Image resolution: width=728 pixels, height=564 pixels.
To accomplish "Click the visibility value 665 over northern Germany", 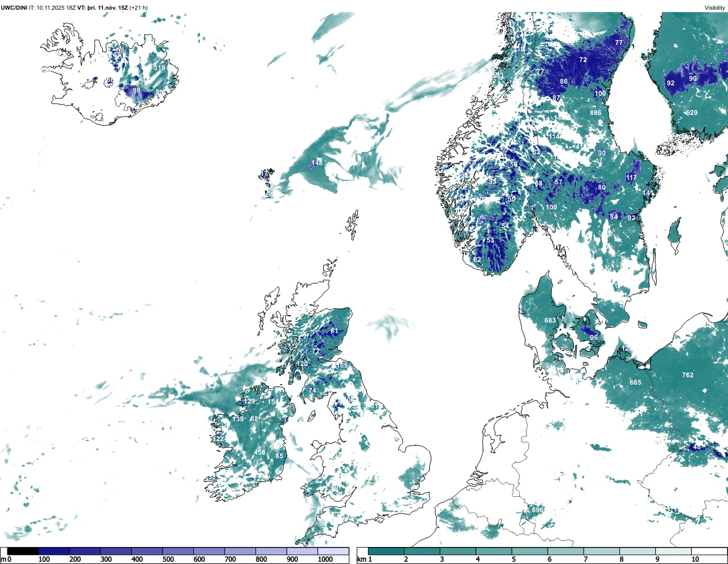I will [635, 382].
